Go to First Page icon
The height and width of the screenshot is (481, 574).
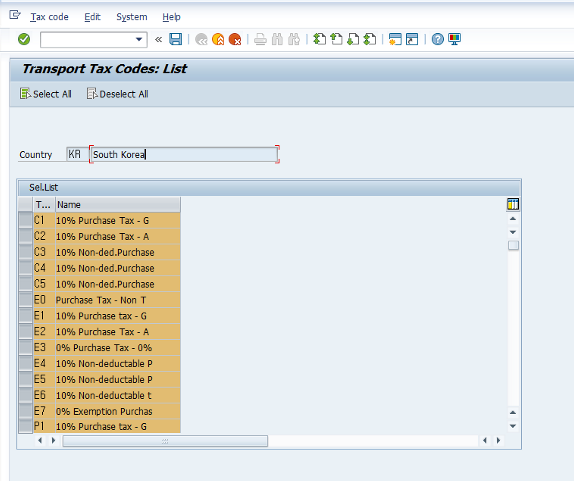coord(320,39)
